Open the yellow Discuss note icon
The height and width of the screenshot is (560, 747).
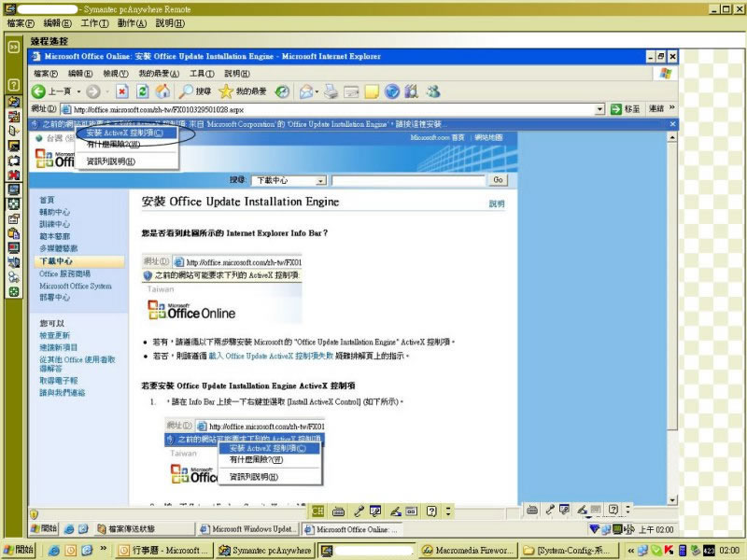pyautogui.click(x=372, y=91)
